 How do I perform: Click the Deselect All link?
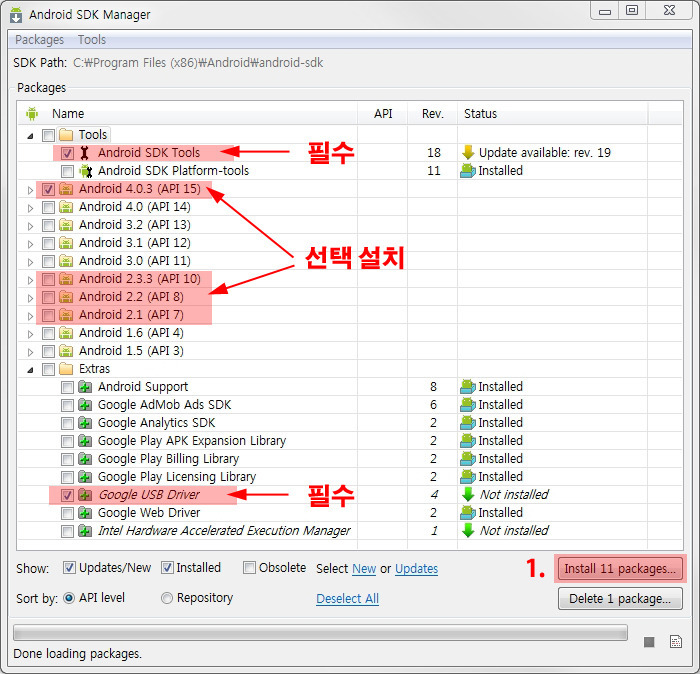pyautogui.click(x=347, y=599)
